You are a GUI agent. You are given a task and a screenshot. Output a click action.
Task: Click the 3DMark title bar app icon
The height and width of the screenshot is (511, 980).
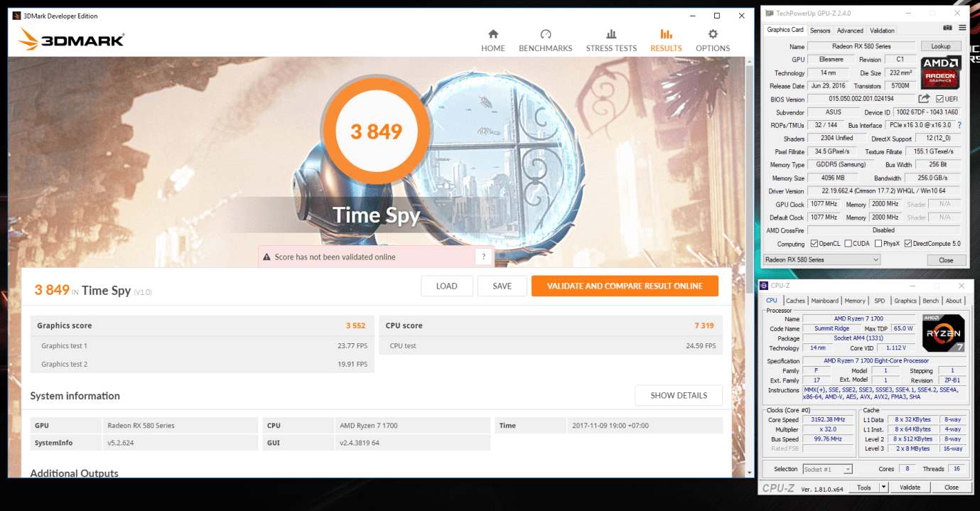coord(17,16)
